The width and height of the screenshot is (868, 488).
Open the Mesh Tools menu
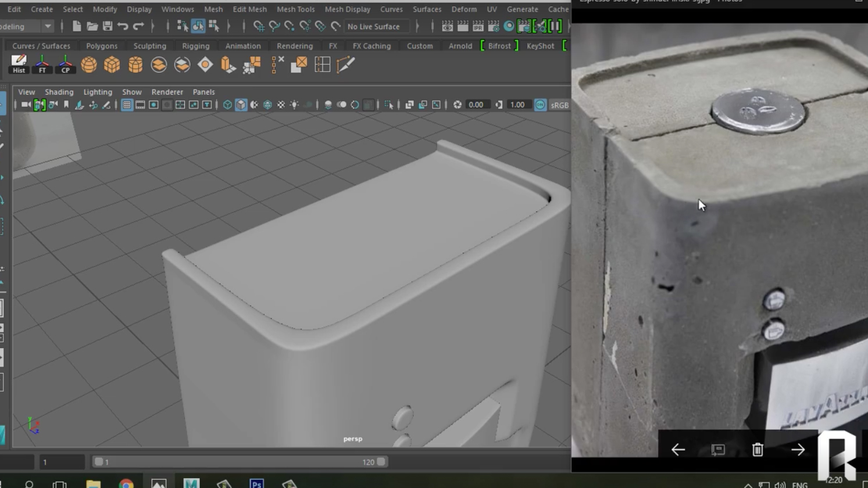point(295,9)
